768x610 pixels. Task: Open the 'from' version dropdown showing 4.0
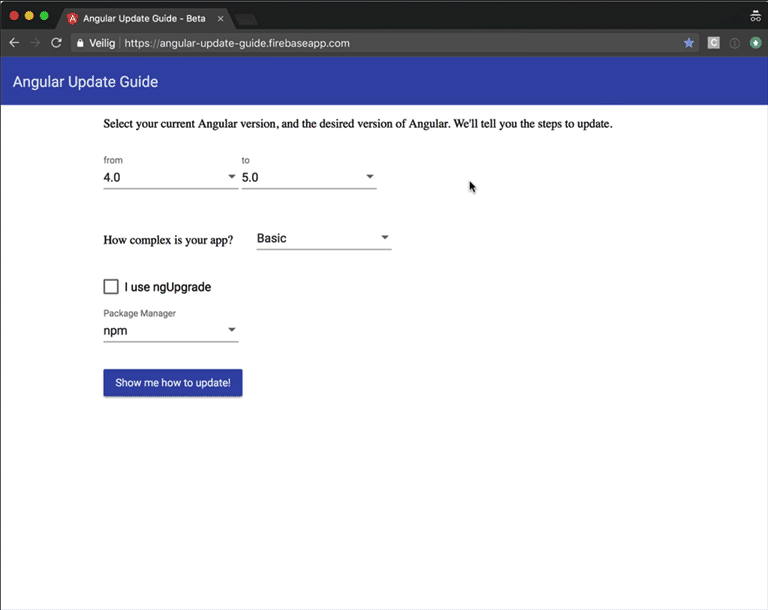(x=170, y=177)
